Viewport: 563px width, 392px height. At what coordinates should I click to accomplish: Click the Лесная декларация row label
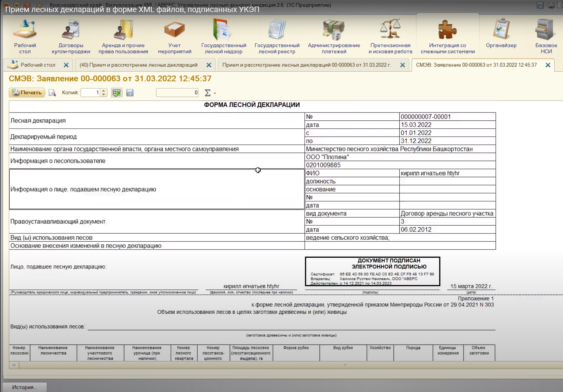click(x=157, y=121)
